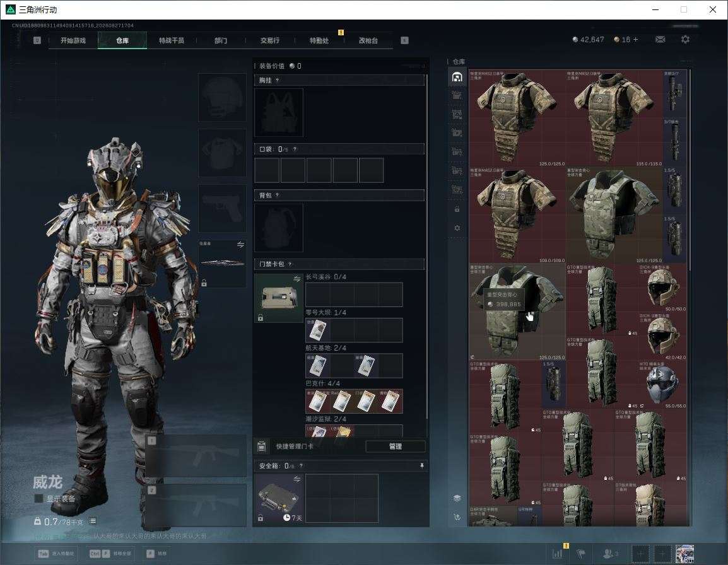Click the stash panel vertical scrollbar
728x565 pixels.
690,170
